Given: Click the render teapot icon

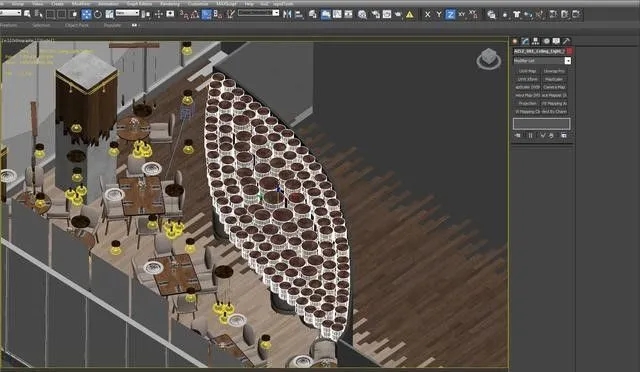Looking at the screenshot, I should [x=398, y=15].
